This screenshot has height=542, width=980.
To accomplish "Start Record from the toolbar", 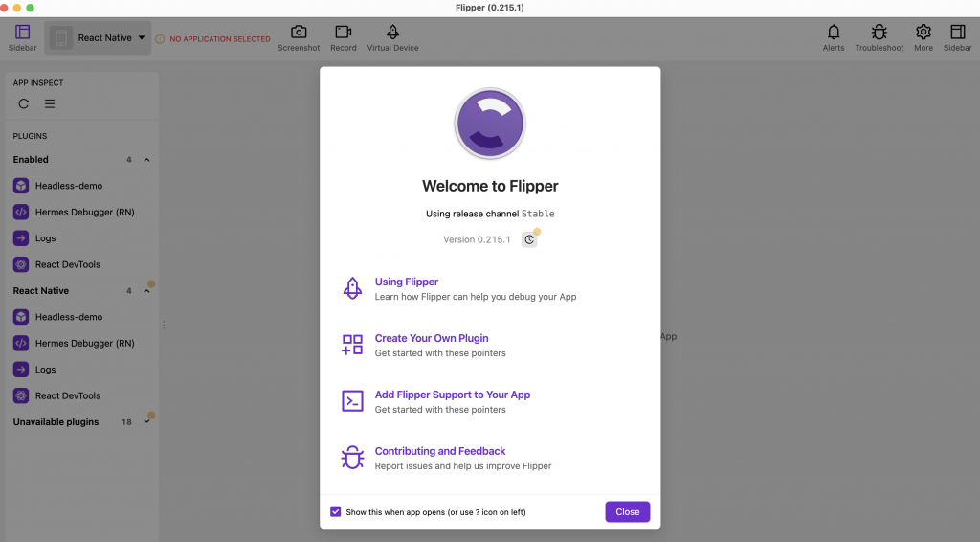I will [344, 37].
